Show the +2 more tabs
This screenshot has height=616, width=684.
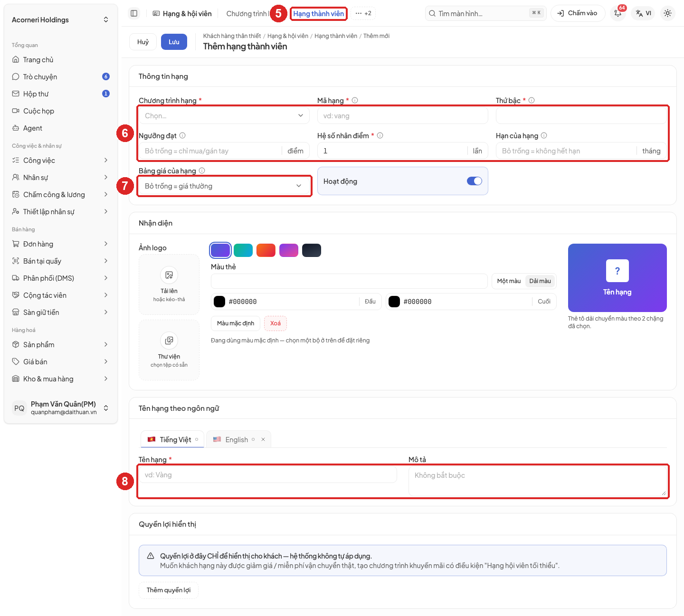(363, 13)
